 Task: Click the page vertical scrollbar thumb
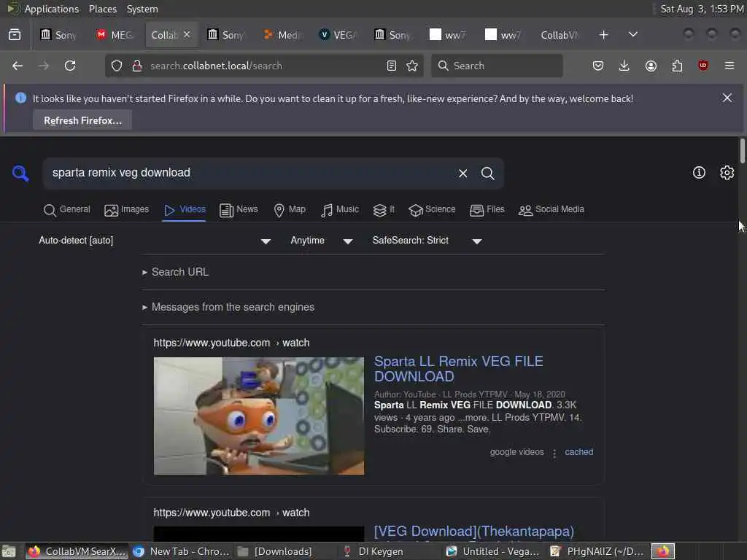[x=742, y=150]
